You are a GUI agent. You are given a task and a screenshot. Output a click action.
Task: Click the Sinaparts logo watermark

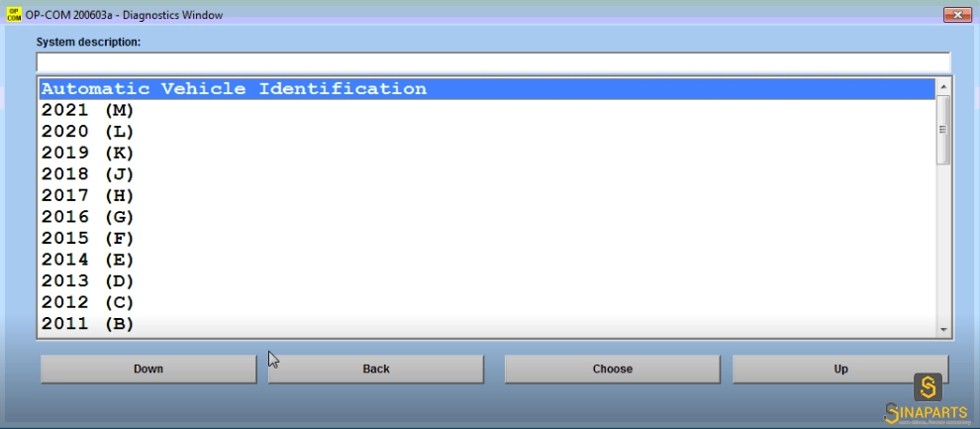click(x=929, y=401)
